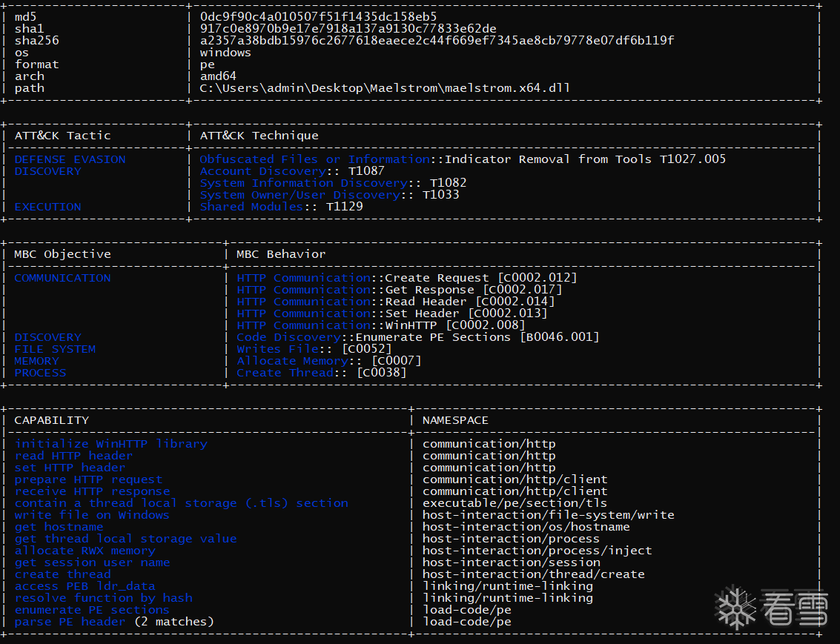Click the Create Thread behavior
The width and height of the screenshot is (840, 644).
[285, 373]
